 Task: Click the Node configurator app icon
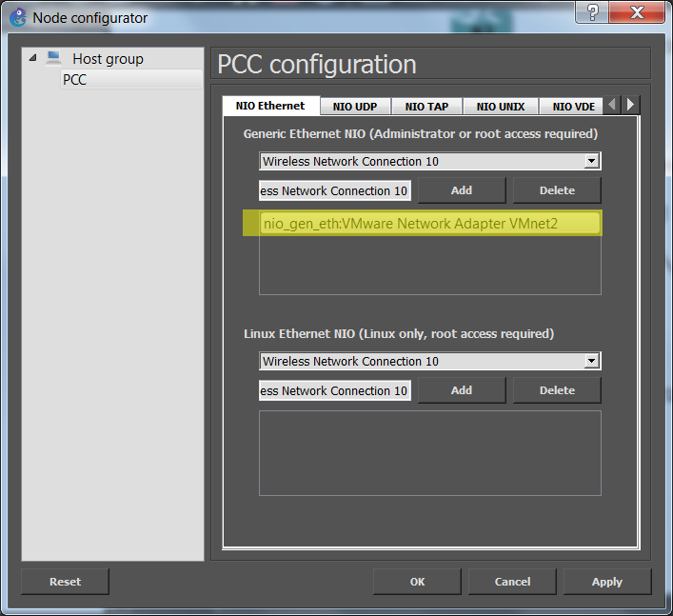coord(17,17)
